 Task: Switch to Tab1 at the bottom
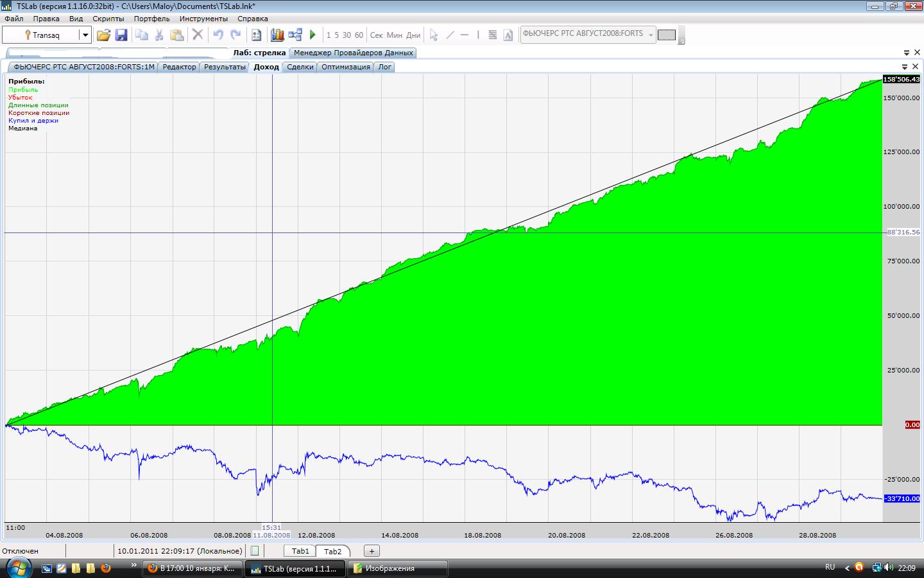[300, 551]
